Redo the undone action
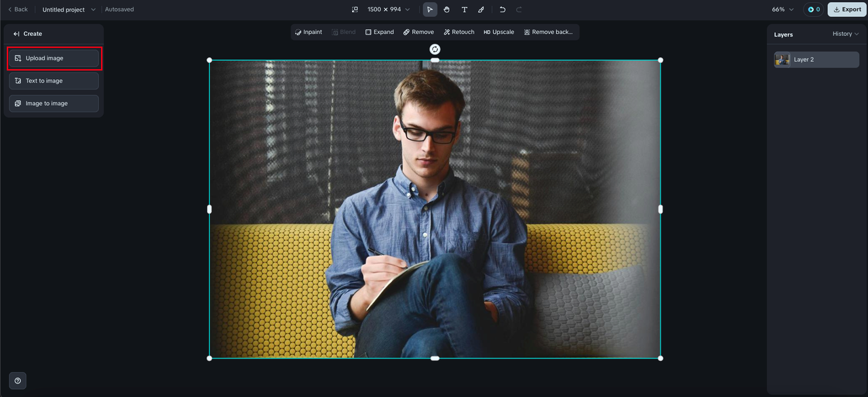868x397 pixels. click(519, 9)
